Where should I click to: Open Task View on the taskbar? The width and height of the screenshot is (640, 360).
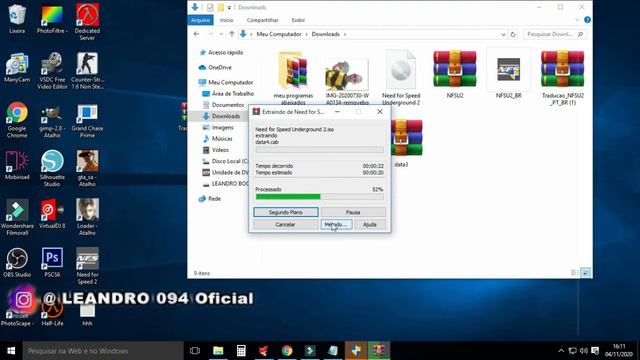tap(195, 351)
